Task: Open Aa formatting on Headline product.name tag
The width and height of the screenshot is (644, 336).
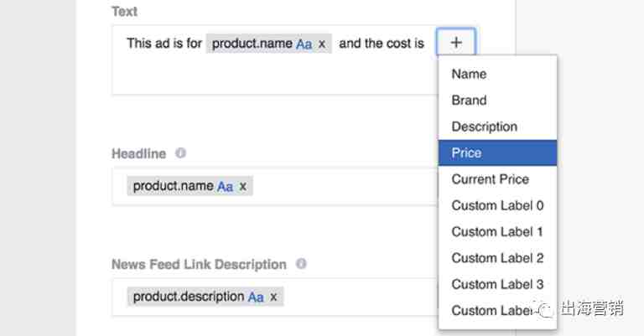Action: (226, 186)
